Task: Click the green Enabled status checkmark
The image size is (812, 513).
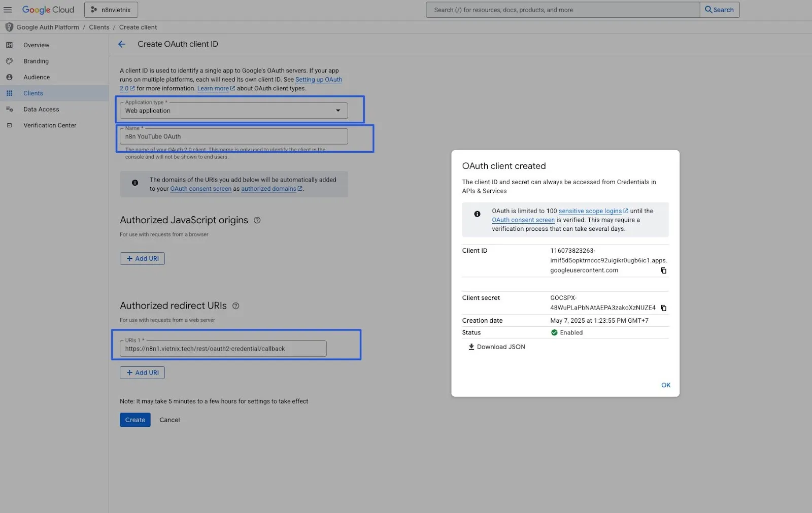Action: (x=554, y=333)
